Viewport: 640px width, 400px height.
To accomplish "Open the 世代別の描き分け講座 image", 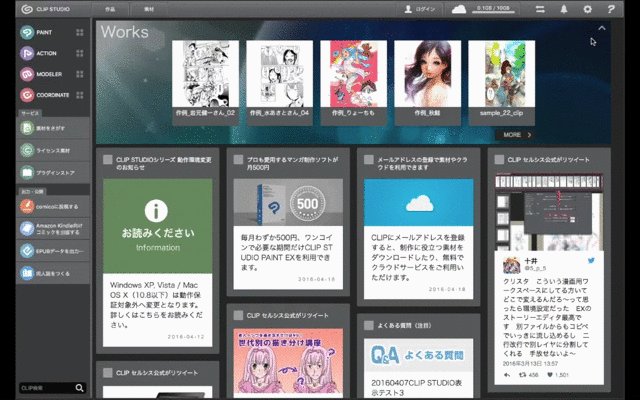I will (288, 363).
